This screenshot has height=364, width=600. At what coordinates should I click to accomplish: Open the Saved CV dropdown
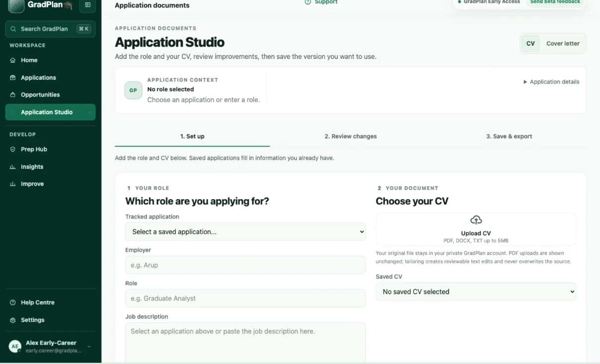(476, 292)
